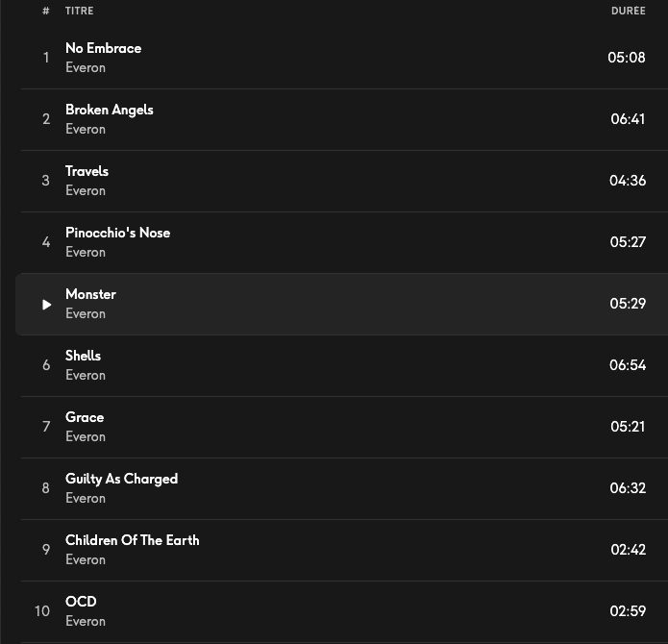Click Everon artist under Monster
Image resolution: width=668 pixels, height=644 pixels.
[86, 314]
